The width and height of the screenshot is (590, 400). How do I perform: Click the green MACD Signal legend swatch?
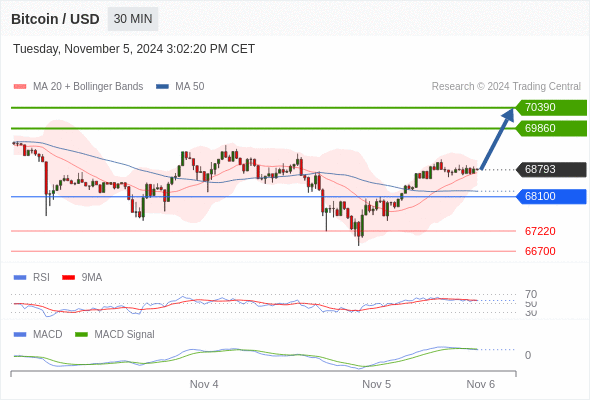tap(81, 334)
